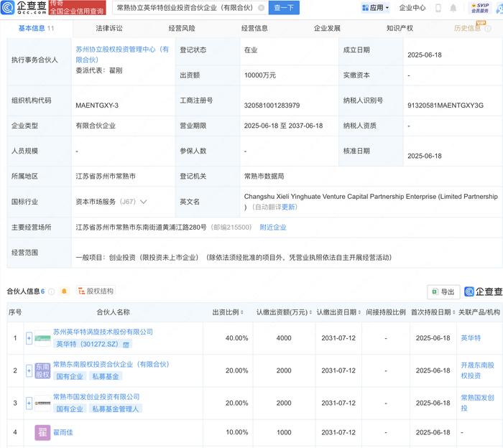The height and width of the screenshot is (448, 503).
Task: Click 苏州英华特 company logo thumbnail
Action: point(42,338)
